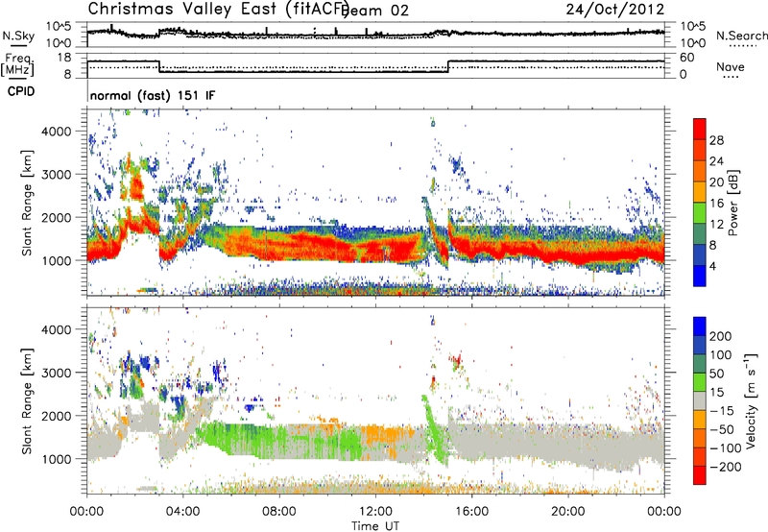Click the power plot 'Slant Range [km]' label

[27, 203]
